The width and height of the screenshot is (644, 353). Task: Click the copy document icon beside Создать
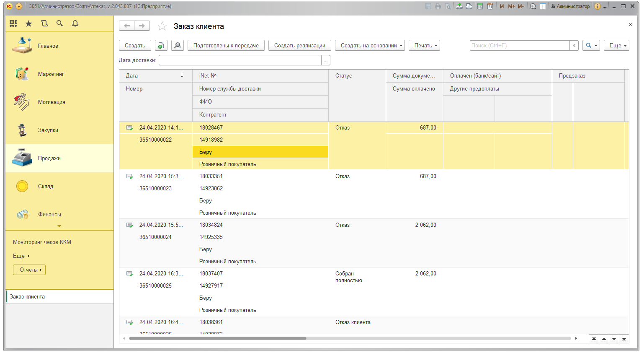pyautogui.click(x=161, y=46)
